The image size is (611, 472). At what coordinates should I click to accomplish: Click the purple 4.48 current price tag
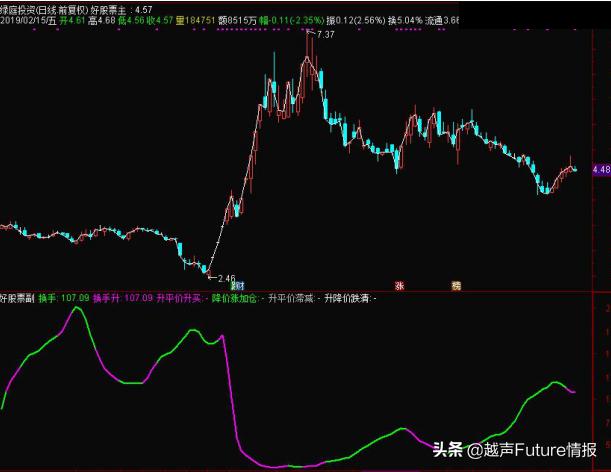click(601, 170)
